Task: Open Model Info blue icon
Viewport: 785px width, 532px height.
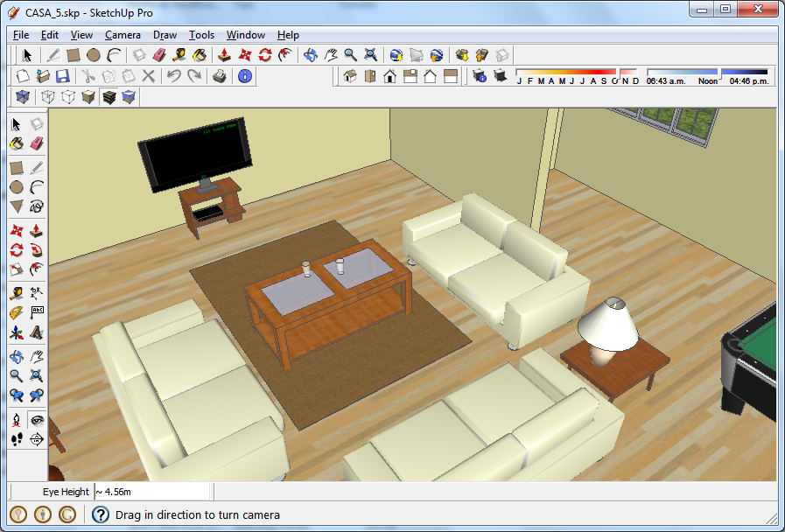Action: [245, 76]
